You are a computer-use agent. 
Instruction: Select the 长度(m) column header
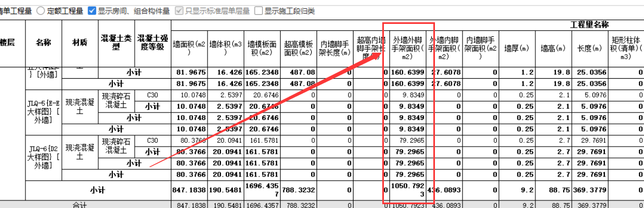(x=590, y=48)
